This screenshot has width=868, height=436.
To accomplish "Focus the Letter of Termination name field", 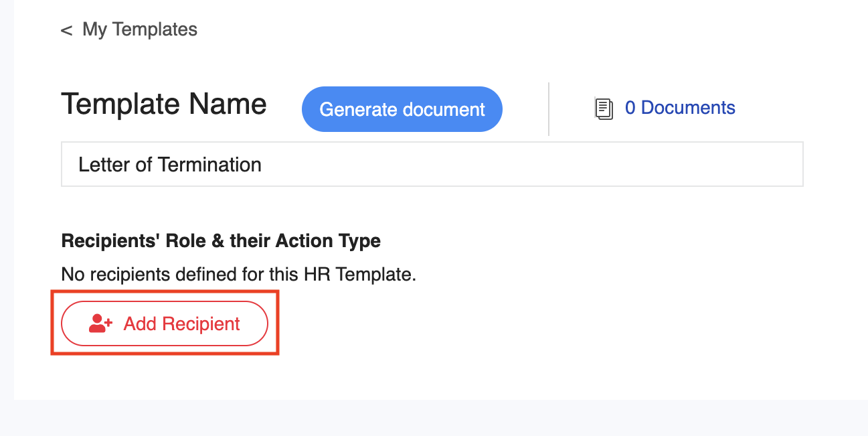I will pyautogui.click(x=432, y=164).
